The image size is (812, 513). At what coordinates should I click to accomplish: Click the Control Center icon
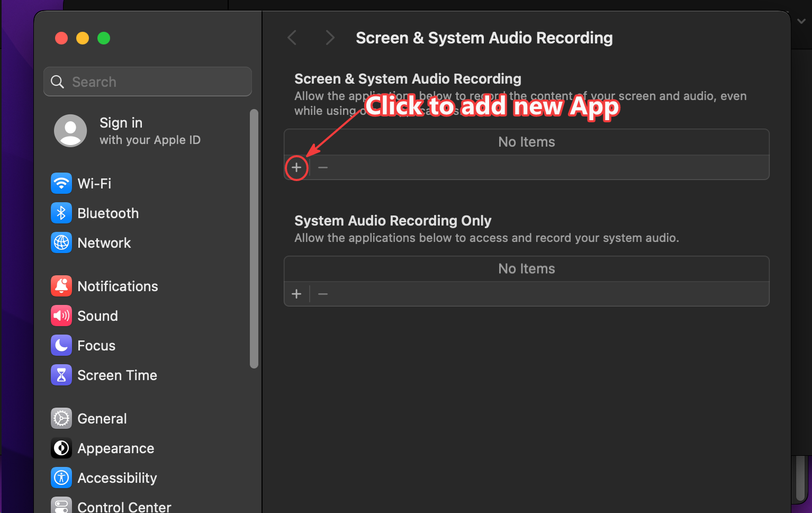point(61,505)
